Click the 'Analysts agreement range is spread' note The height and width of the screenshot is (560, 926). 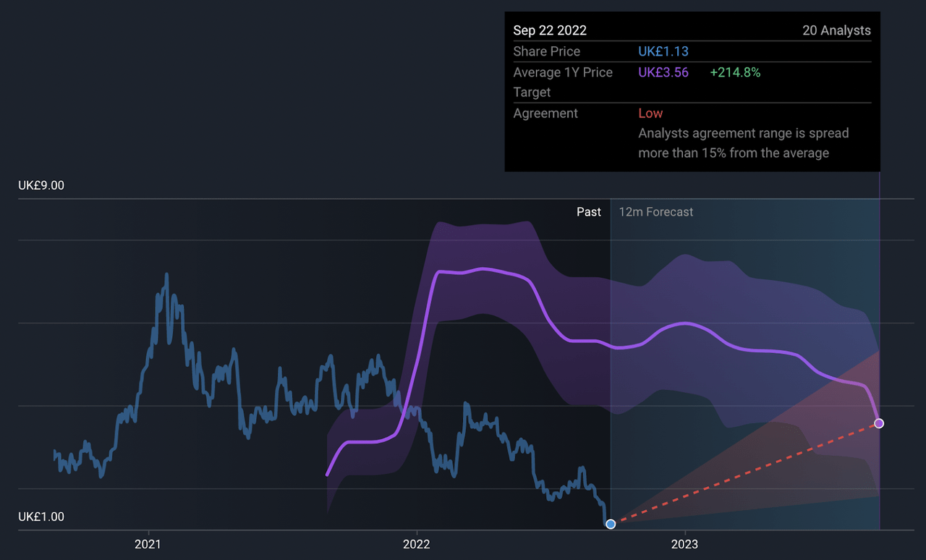[744, 133]
